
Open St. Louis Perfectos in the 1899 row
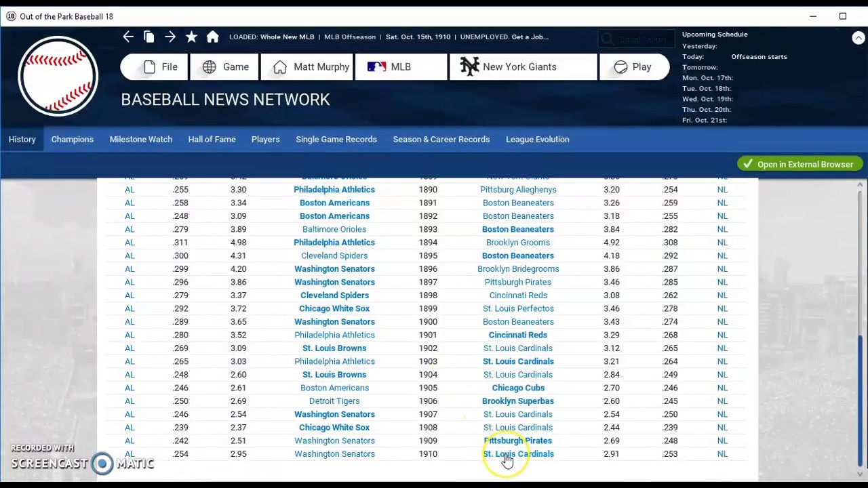pos(518,308)
